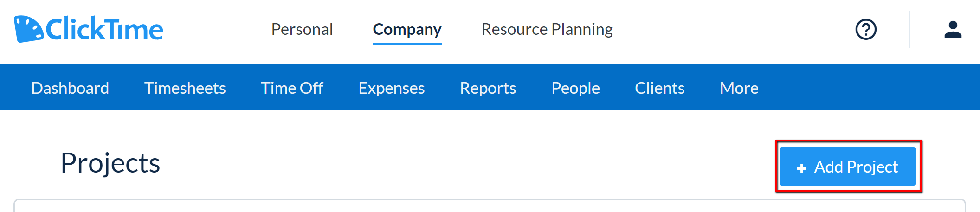Expand the More menu

coord(739,88)
